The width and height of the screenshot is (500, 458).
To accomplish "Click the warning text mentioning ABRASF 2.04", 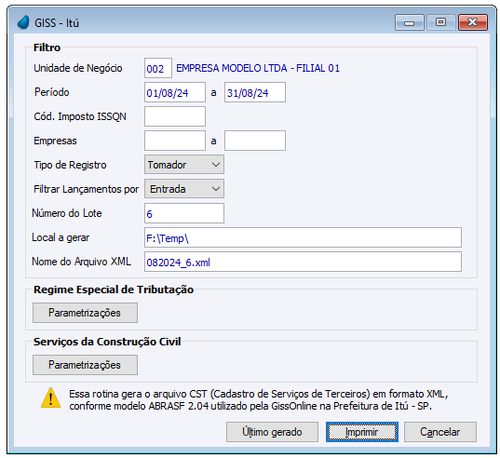I will [x=259, y=400].
